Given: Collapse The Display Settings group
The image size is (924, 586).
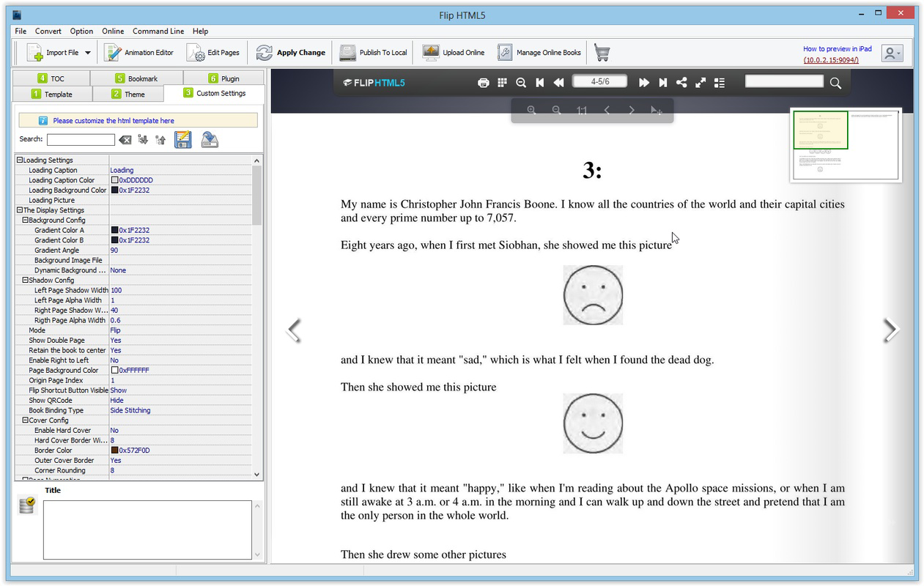Looking at the screenshot, I should 20,210.
